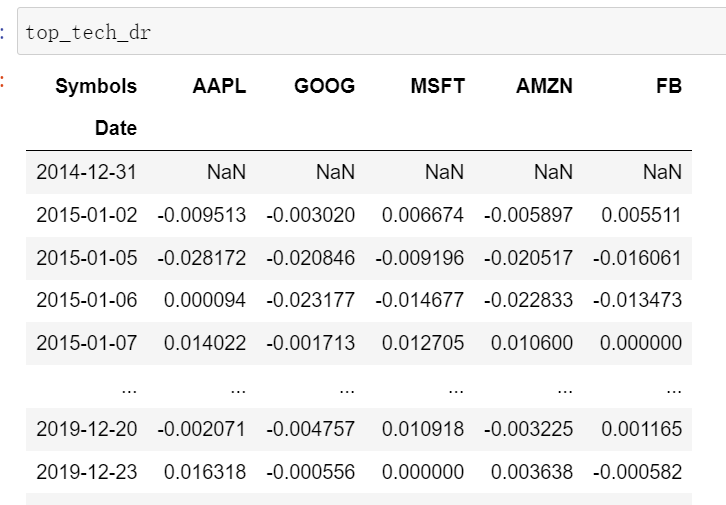This screenshot has height=505, width=726.
Task: Select the 2014-12-31 row label
Action: [86, 172]
